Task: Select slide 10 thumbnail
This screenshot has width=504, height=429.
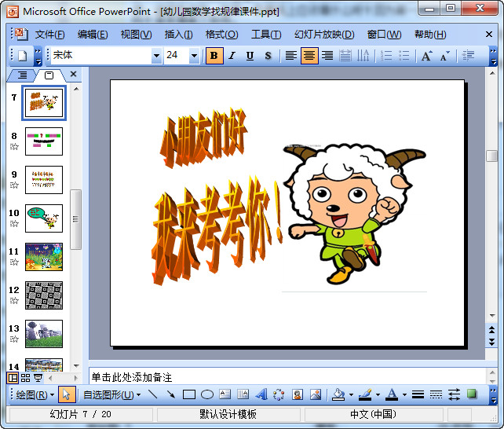Action: coord(44,218)
